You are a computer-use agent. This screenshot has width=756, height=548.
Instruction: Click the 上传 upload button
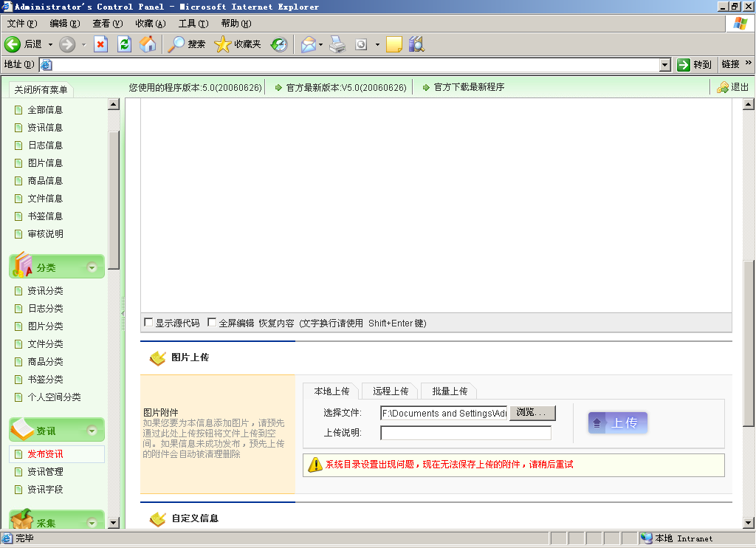click(618, 423)
